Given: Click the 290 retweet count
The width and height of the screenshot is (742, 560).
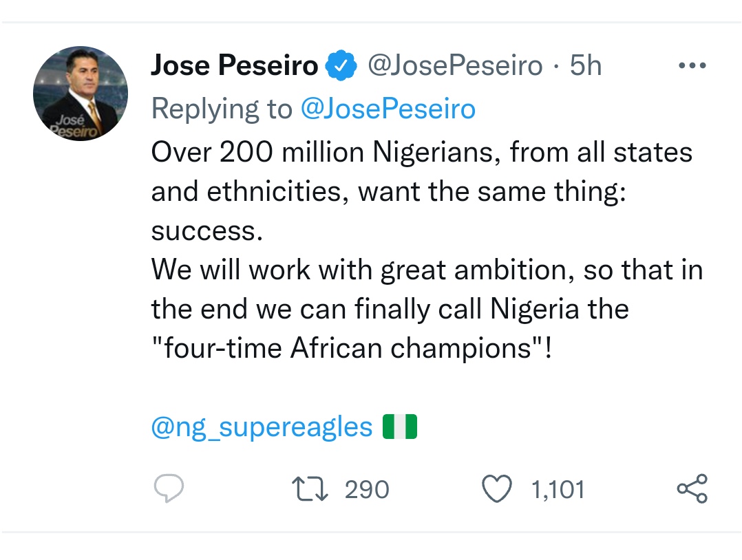Looking at the screenshot, I should click(x=367, y=490).
